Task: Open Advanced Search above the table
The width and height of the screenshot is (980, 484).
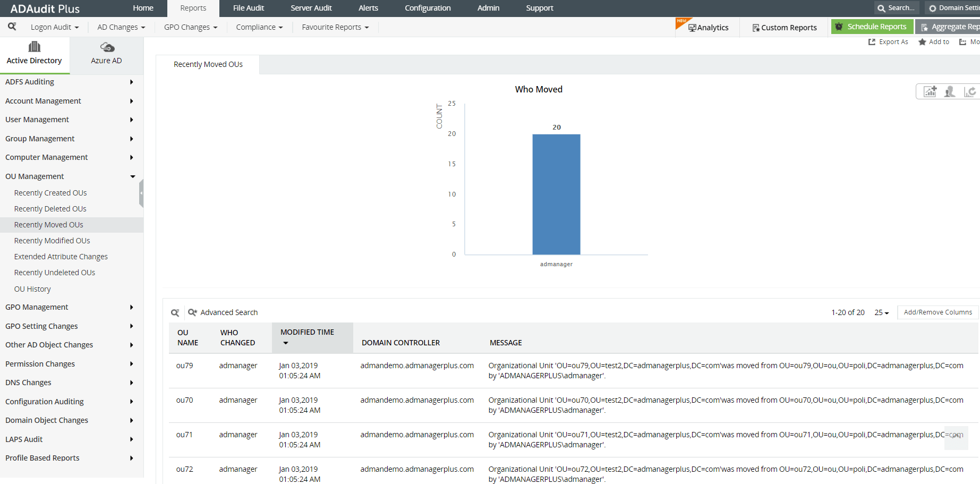Action: pos(223,312)
